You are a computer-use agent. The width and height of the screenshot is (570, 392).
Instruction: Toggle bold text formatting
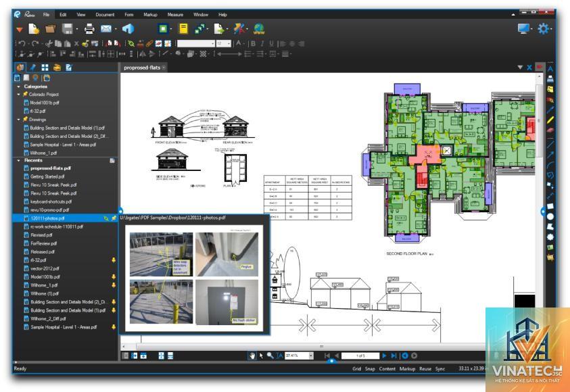(253, 44)
